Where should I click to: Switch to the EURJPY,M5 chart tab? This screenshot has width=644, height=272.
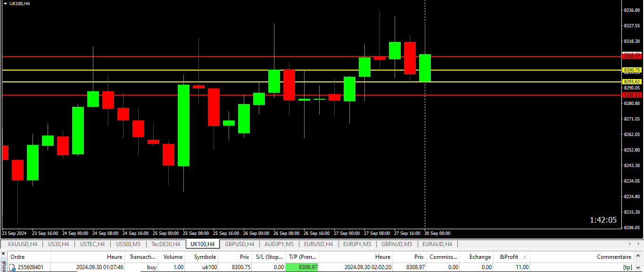357,244
